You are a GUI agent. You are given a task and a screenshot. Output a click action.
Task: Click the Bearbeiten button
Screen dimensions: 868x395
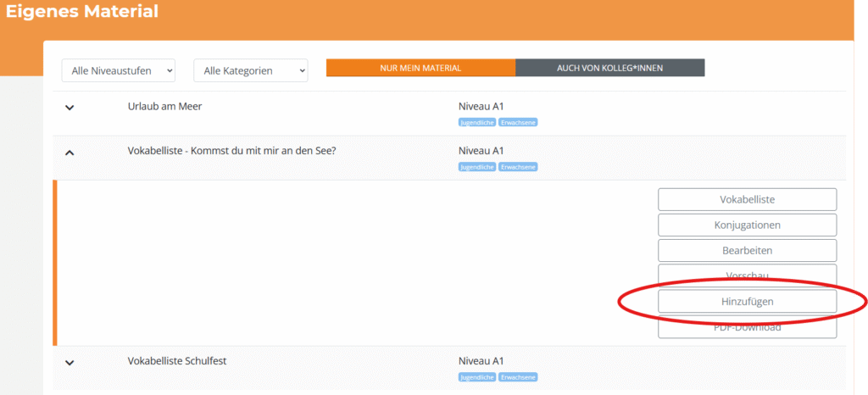pos(747,250)
